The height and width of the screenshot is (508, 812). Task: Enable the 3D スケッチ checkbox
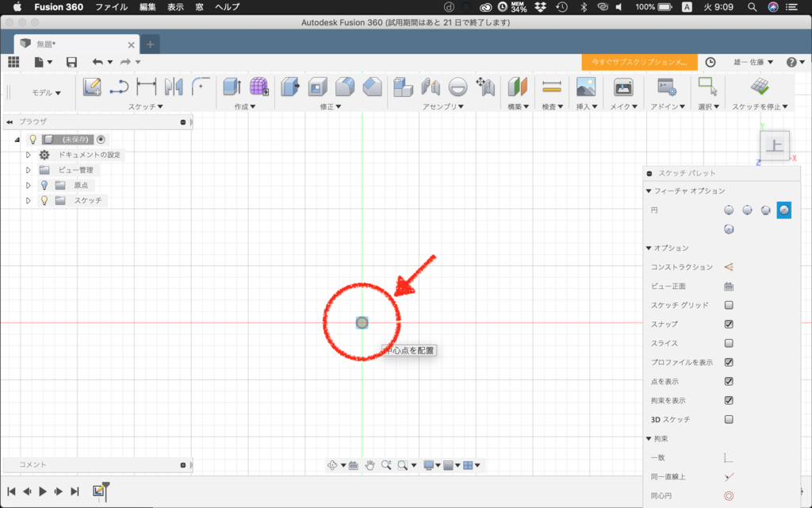click(x=729, y=419)
